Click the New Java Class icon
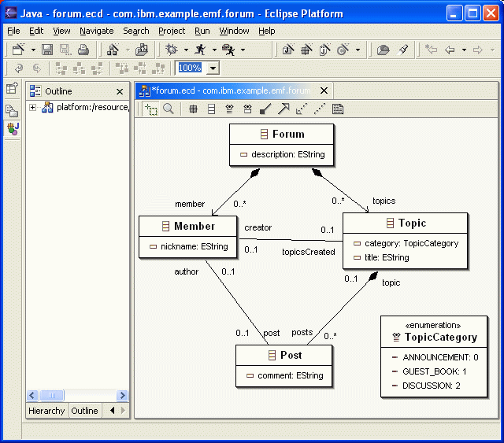Screen dimensions: 504x443 coord(343,50)
